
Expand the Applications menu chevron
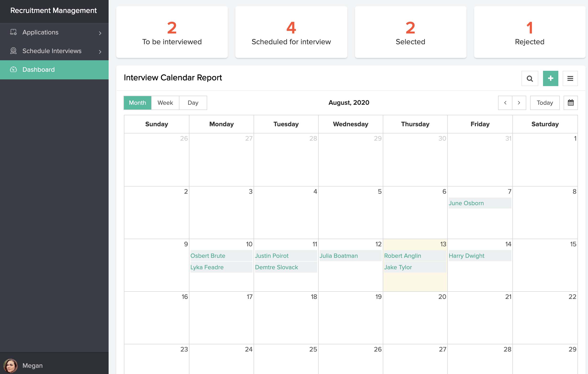coord(100,33)
